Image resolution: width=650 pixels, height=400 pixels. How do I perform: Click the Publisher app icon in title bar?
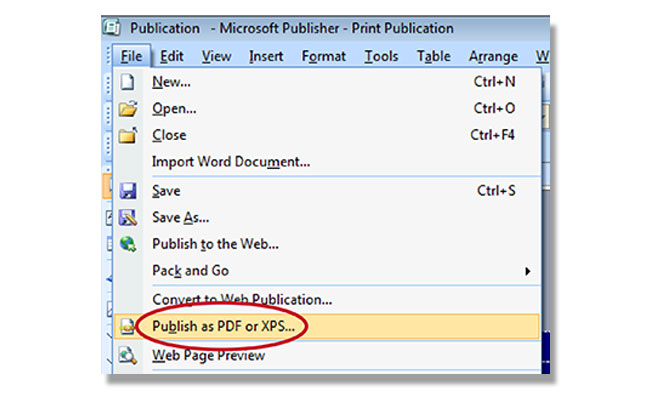[x=111, y=27]
